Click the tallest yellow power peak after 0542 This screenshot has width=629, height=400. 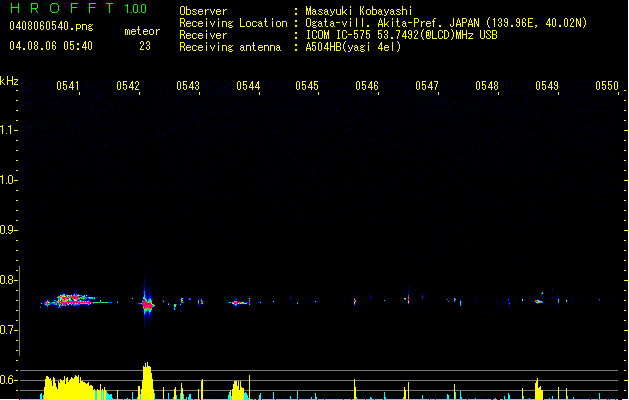[147, 381]
